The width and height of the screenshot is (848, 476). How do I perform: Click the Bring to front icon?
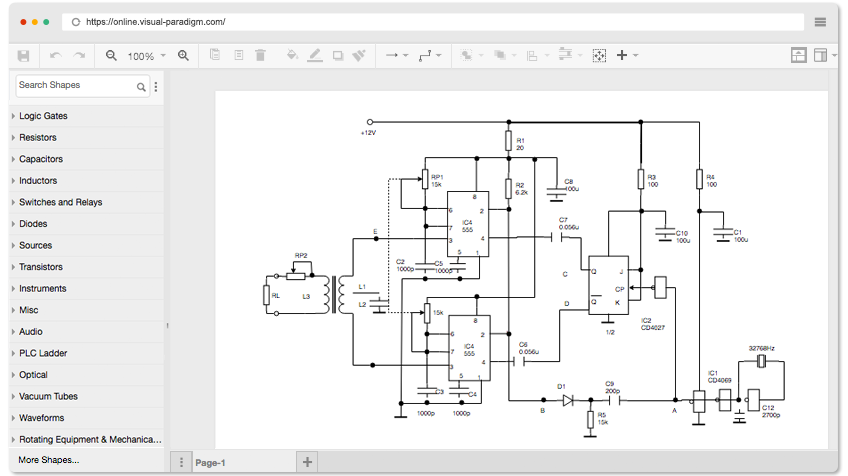tap(466, 55)
